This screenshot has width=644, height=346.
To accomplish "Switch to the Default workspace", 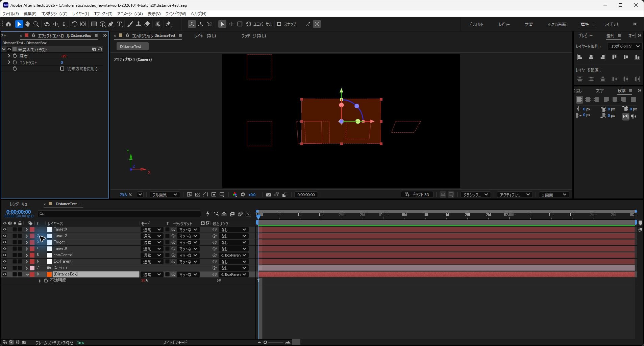I will (476, 24).
